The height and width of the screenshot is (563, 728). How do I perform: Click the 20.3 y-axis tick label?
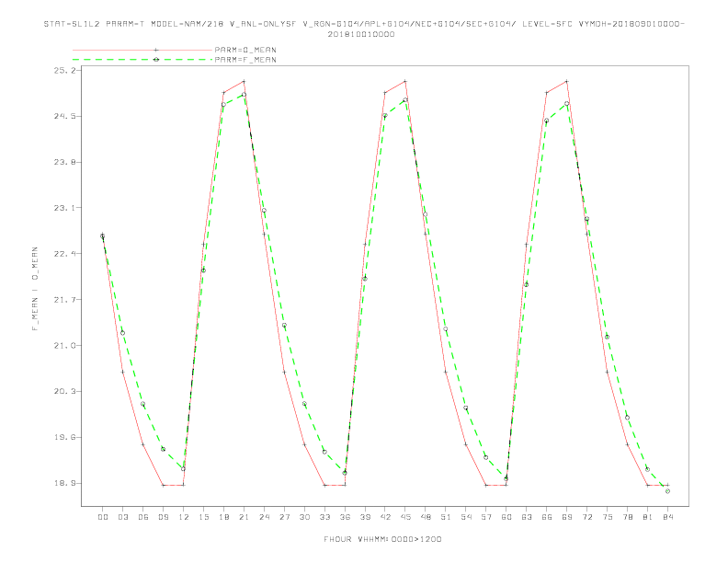(64, 391)
